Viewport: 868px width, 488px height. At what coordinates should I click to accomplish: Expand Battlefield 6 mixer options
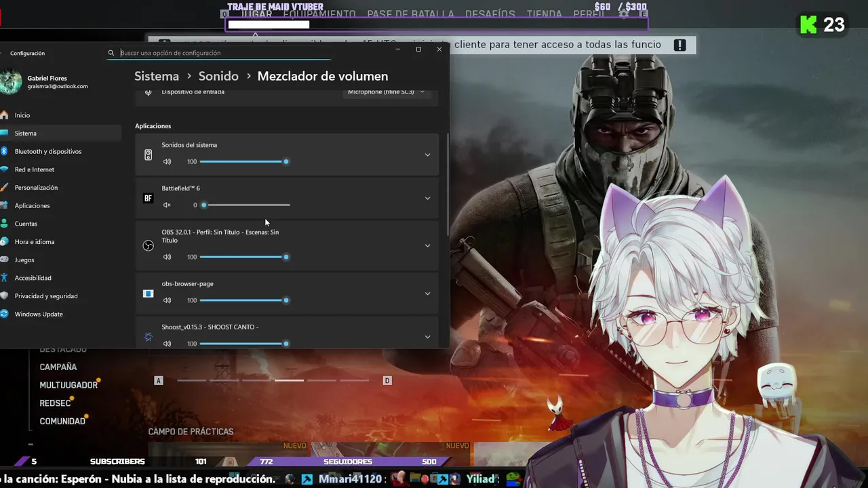coord(427,198)
